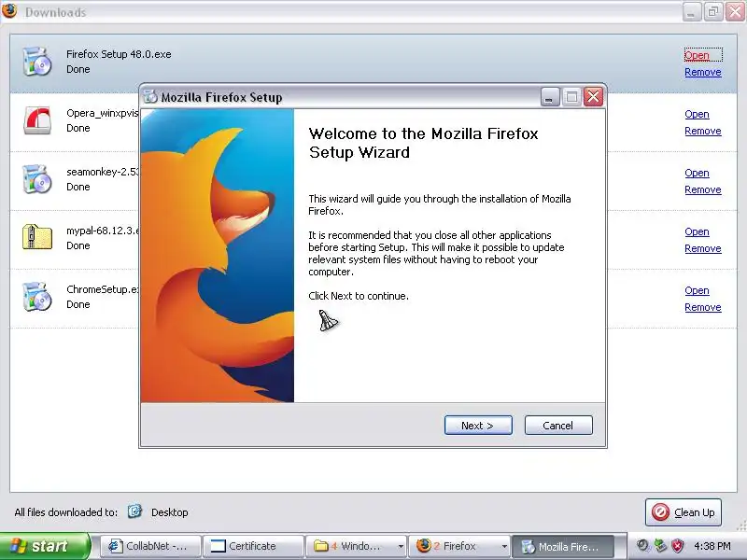Screen dimensions: 747x560
Task: Cancel the Mozilla Firefox Setup wizard
Action: click(558, 426)
